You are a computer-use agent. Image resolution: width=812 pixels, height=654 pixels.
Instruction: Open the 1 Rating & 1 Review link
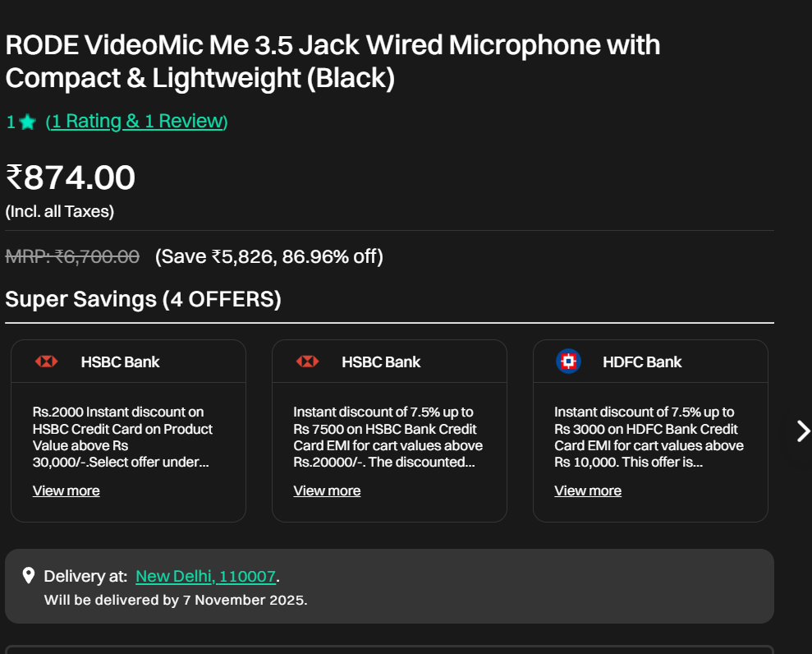coord(136,122)
